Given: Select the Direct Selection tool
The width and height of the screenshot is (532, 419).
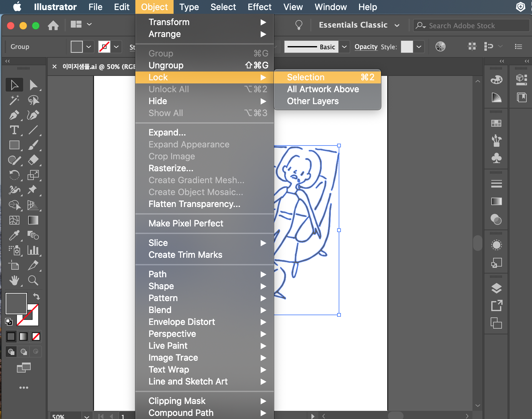Looking at the screenshot, I should (x=33, y=85).
